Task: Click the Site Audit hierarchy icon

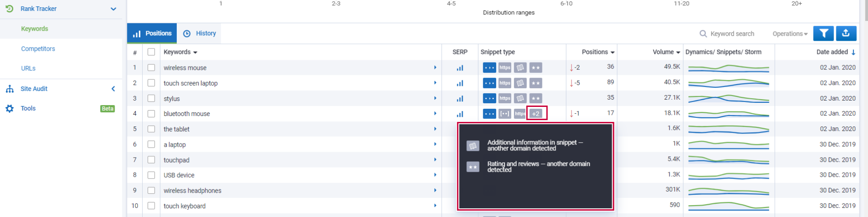Action: point(10,89)
